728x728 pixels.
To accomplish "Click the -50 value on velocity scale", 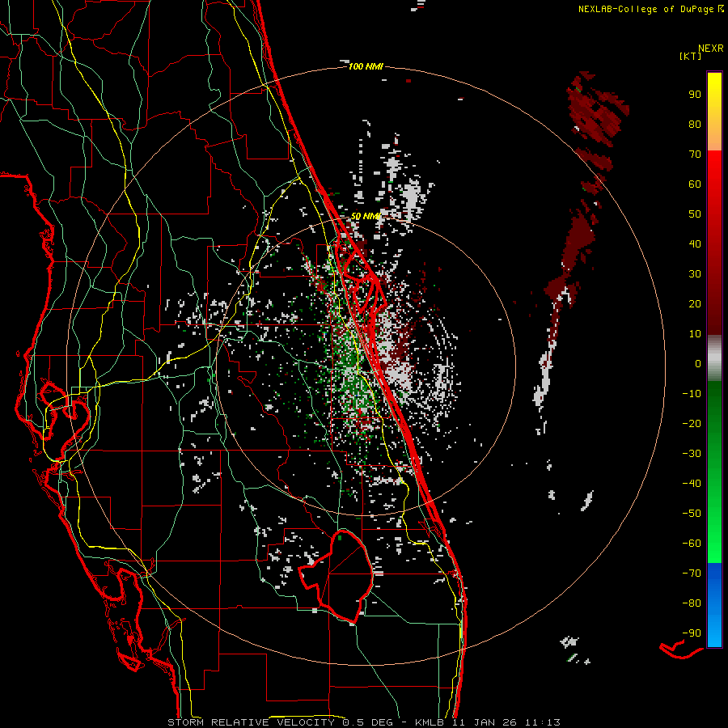I will [692, 514].
